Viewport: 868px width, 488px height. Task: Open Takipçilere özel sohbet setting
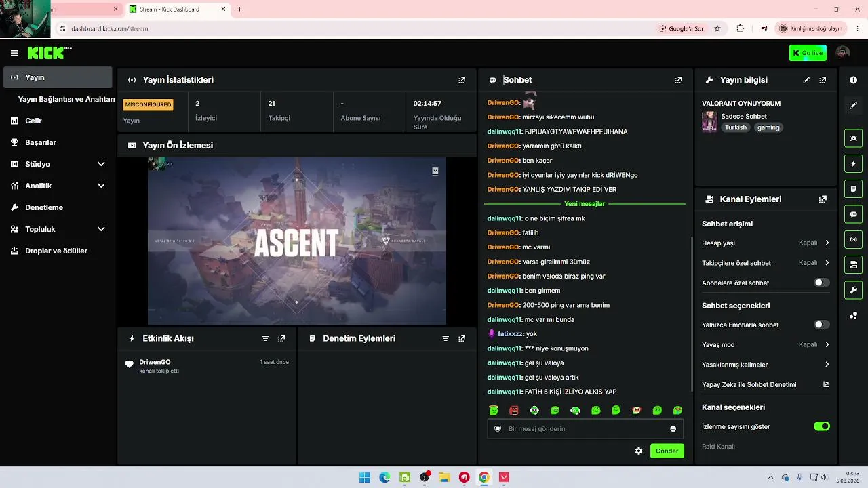pos(766,263)
